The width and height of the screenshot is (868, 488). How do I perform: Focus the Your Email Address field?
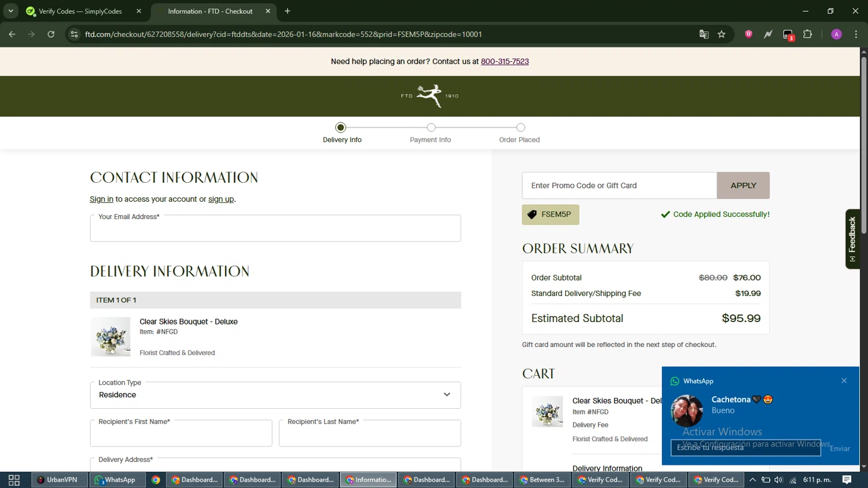click(275, 228)
